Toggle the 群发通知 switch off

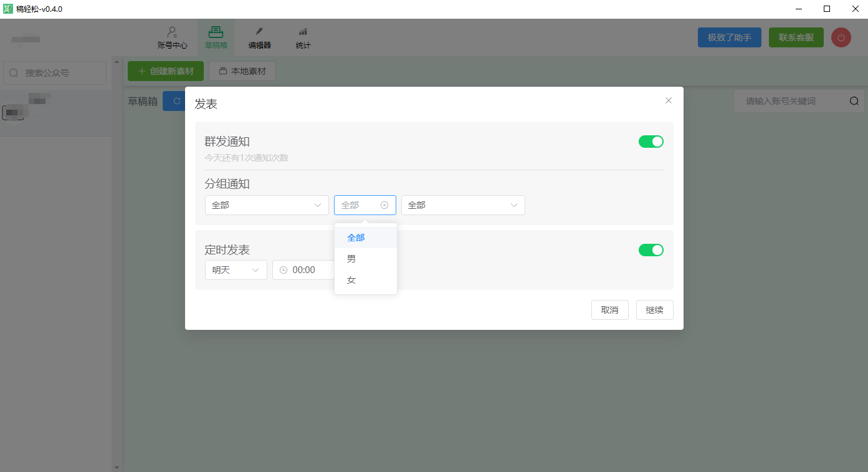coord(651,142)
